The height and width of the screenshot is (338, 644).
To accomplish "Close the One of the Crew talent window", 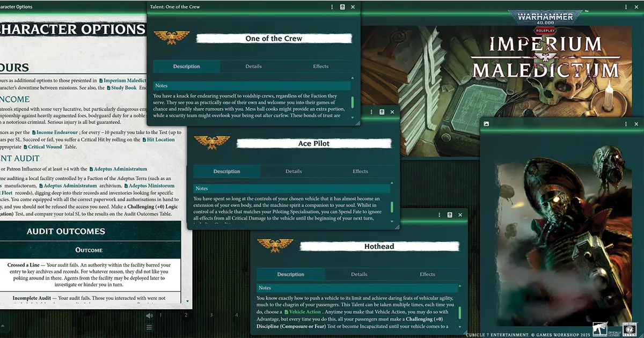I will pyautogui.click(x=353, y=7).
